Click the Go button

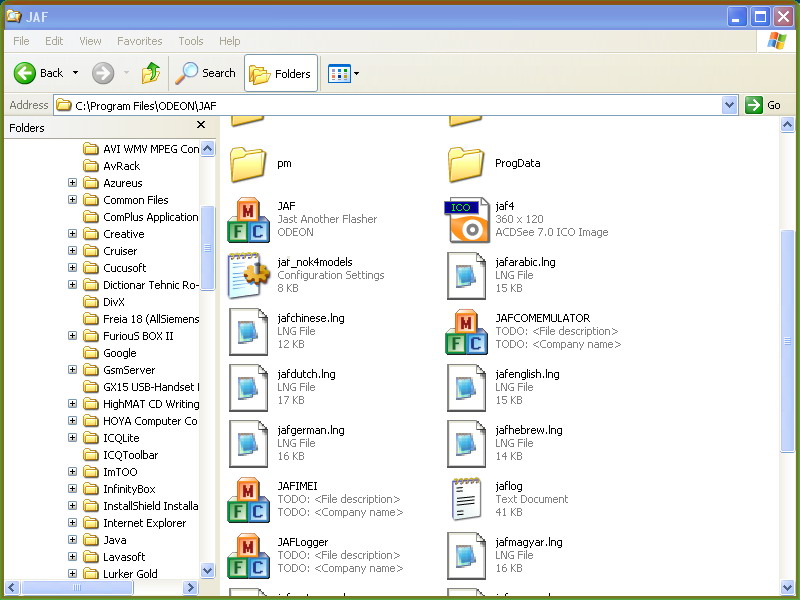[x=763, y=105]
